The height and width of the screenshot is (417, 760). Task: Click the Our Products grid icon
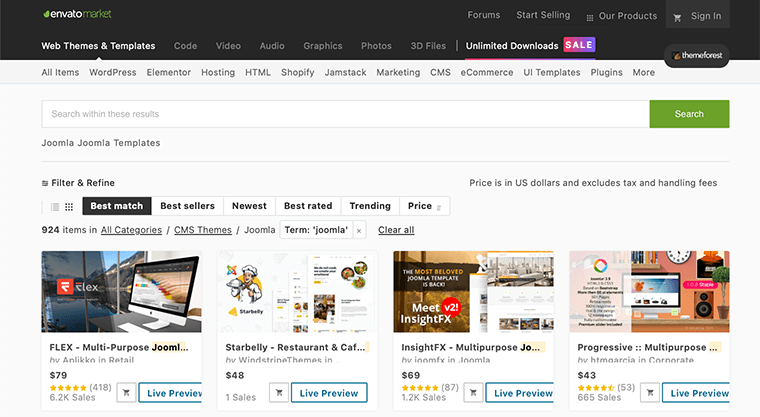(590, 18)
